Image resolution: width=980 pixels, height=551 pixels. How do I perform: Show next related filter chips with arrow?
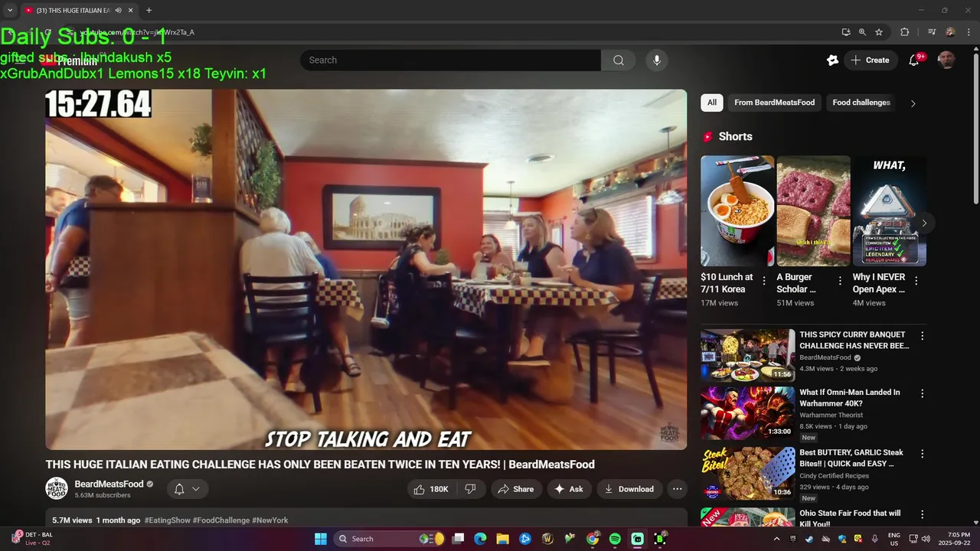pos(913,103)
